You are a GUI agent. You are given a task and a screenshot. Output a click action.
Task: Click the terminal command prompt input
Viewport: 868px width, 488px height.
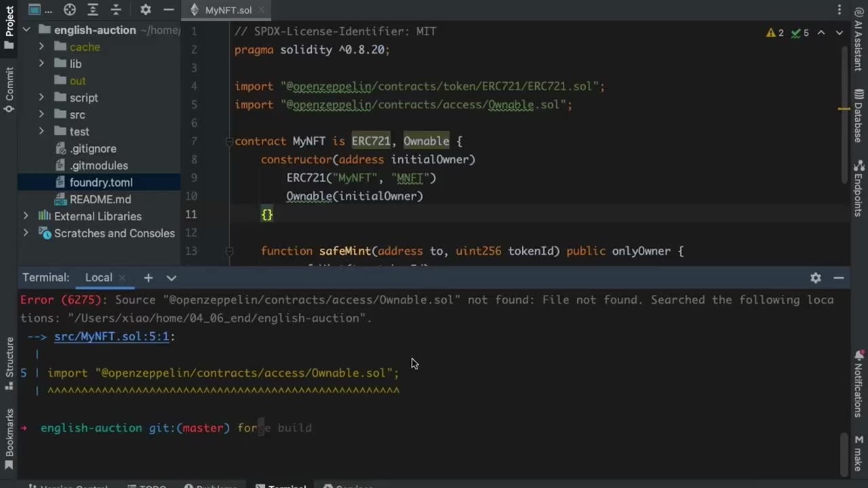[x=275, y=428]
